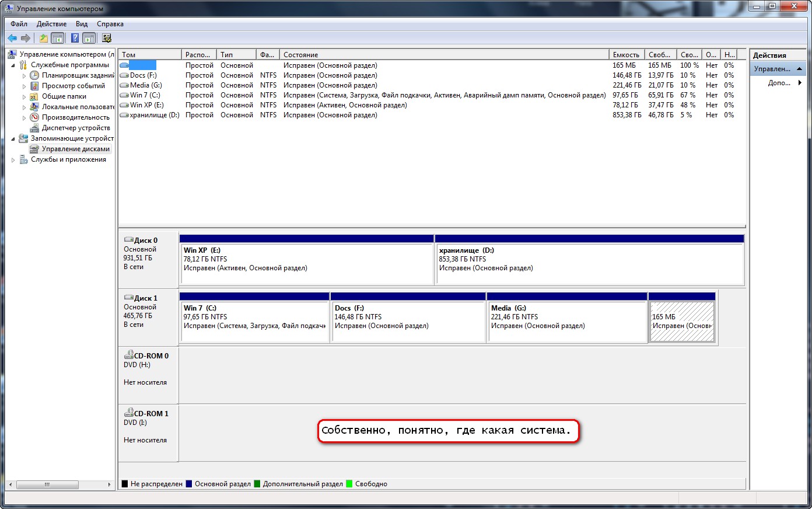Select the Win 7 (C:) partition block
Image resolution: width=812 pixels, height=509 pixels.
tap(254, 319)
